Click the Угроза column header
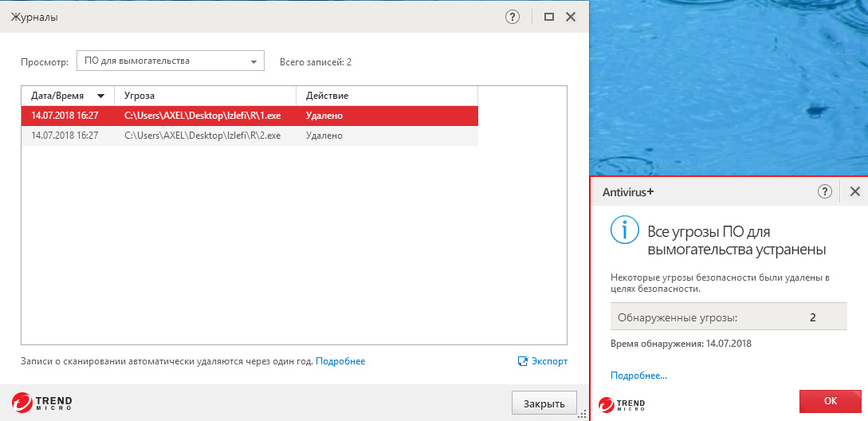This screenshot has width=868, height=421. tap(206, 96)
